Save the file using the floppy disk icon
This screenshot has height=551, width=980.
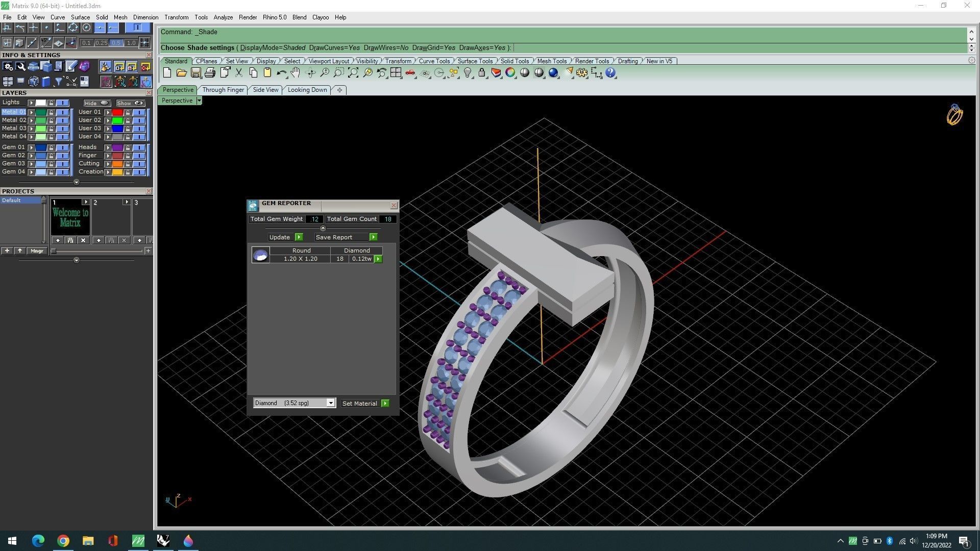195,73
